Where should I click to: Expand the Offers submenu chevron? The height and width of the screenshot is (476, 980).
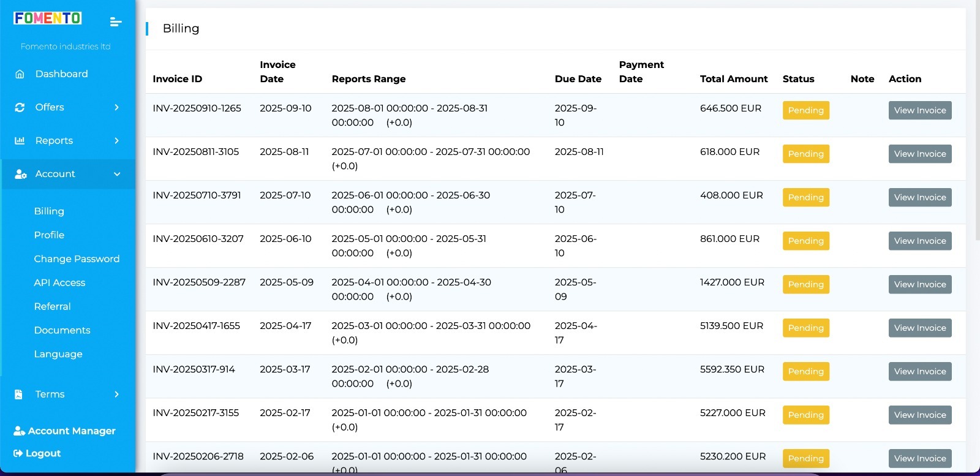(x=117, y=107)
